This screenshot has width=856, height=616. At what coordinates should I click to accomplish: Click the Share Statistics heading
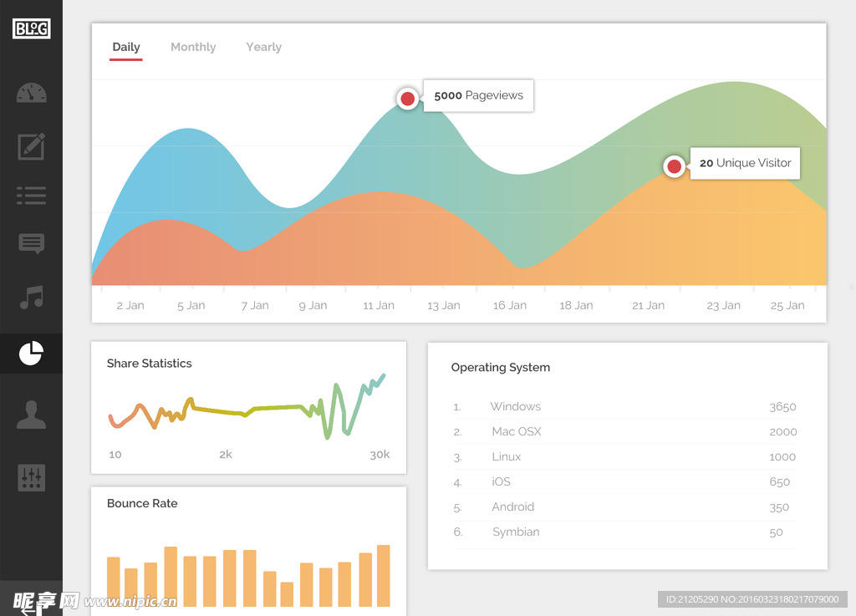pos(149,364)
